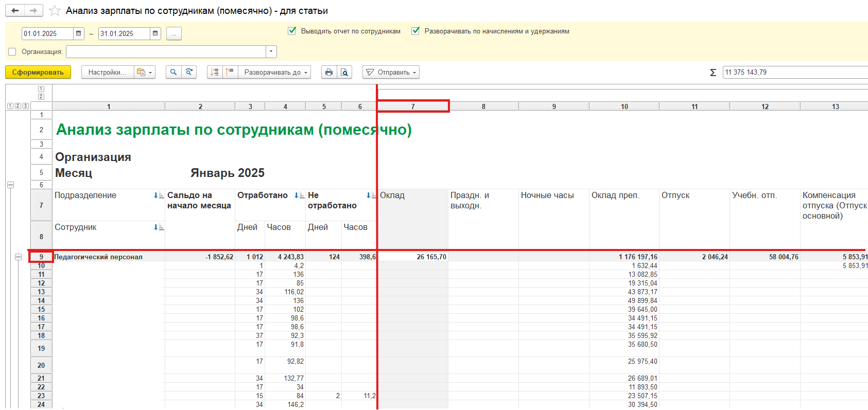This screenshot has height=410, width=868.
Task: Click the Отпуск column header cell
Action: pos(695,219)
